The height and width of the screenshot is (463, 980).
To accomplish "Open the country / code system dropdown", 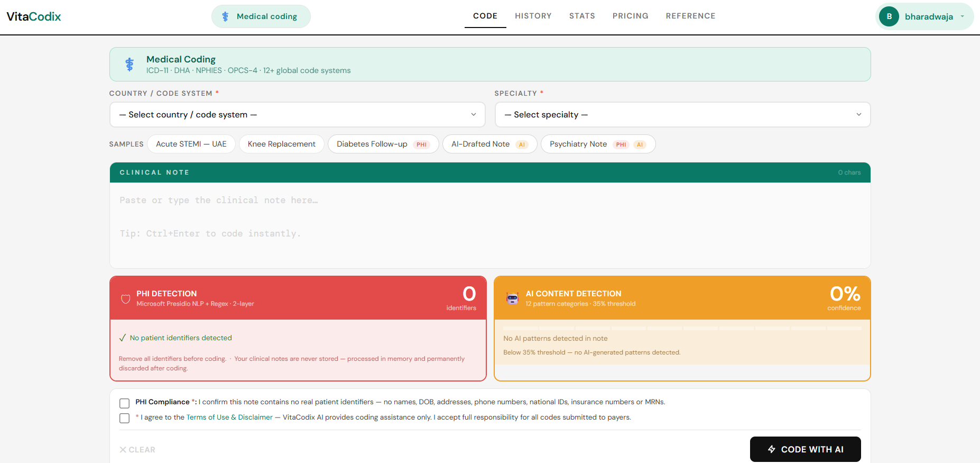I will point(298,115).
